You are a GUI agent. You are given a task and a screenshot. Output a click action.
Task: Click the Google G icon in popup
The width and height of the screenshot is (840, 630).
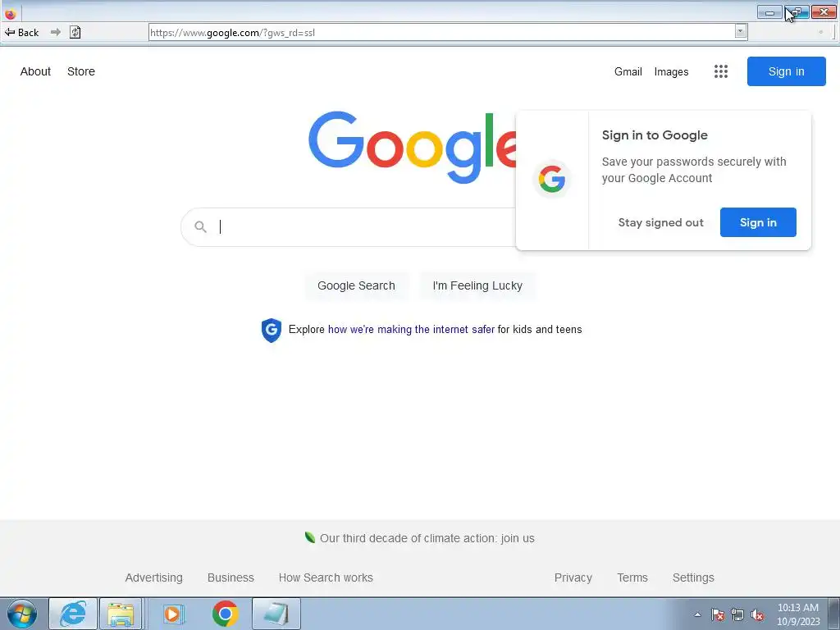tap(552, 179)
